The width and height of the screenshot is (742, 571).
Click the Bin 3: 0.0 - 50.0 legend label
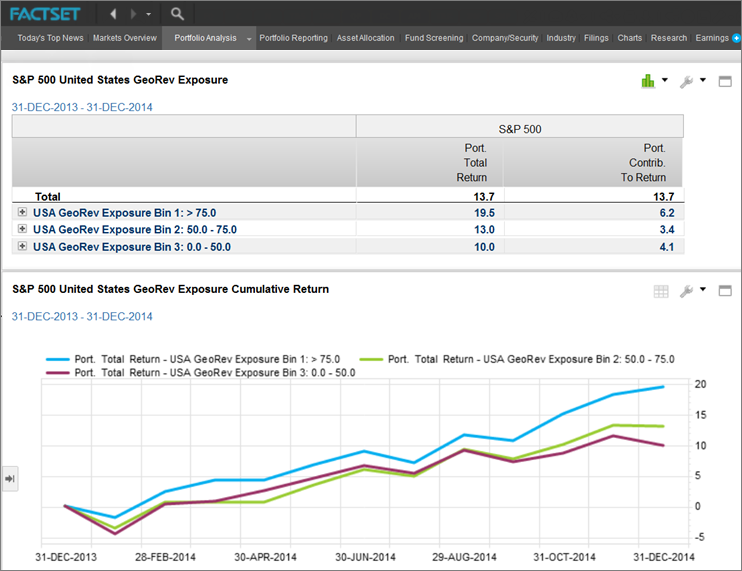click(215, 373)
